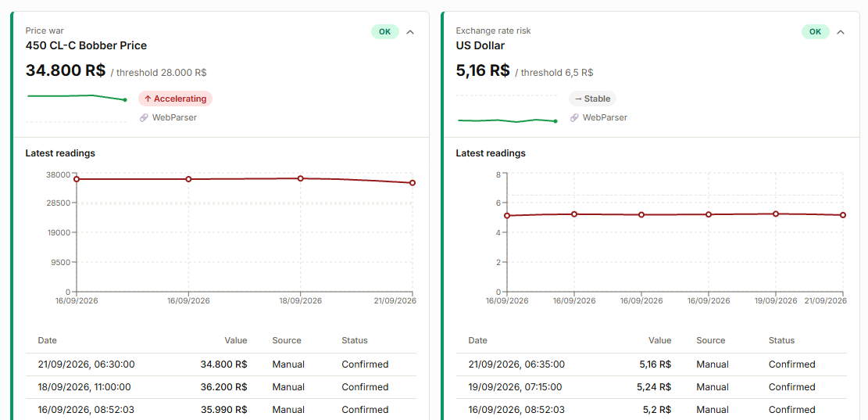Click threshold 6,5 R$ text

[x=554, y=72]
